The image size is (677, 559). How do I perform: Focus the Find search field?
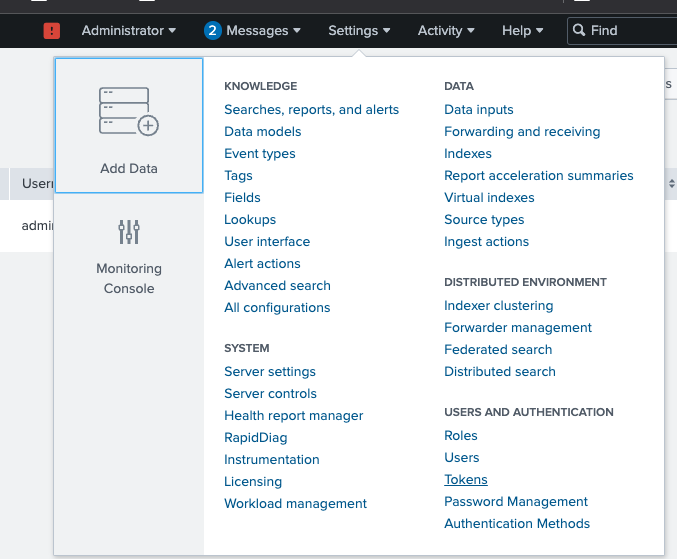tap(622, 31)
